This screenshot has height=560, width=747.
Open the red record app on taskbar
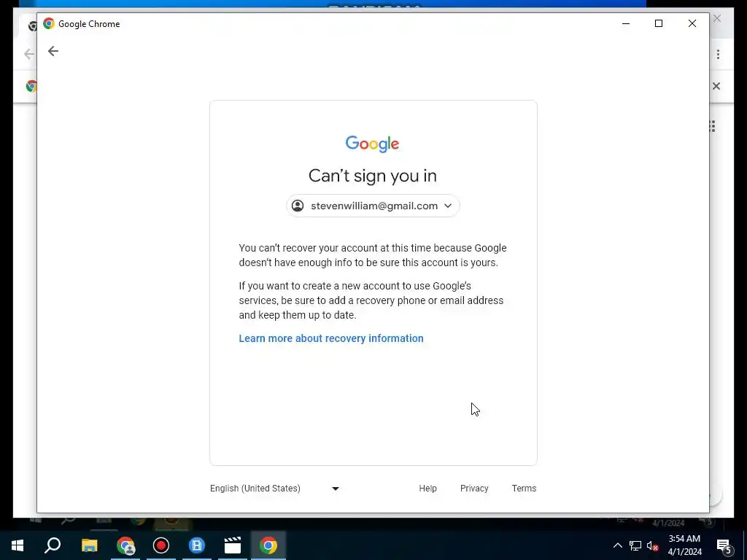161,545
